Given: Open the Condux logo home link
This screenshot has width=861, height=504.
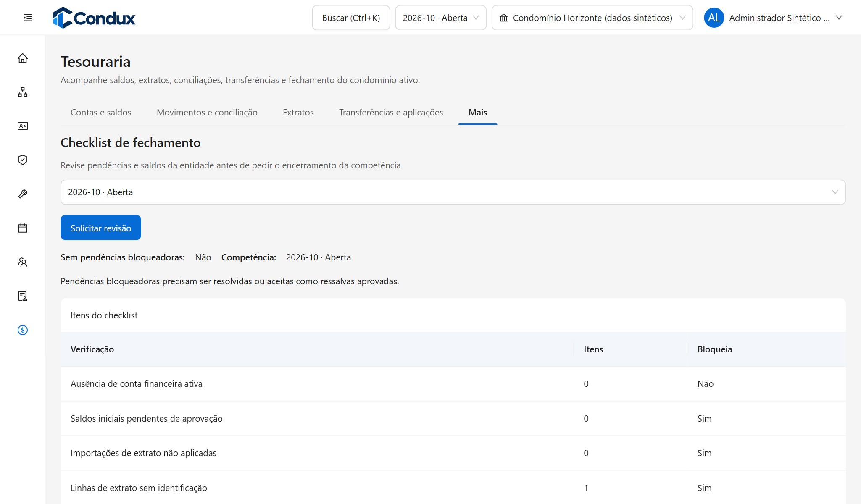Looking at the screenshot, I should point(94,18).
